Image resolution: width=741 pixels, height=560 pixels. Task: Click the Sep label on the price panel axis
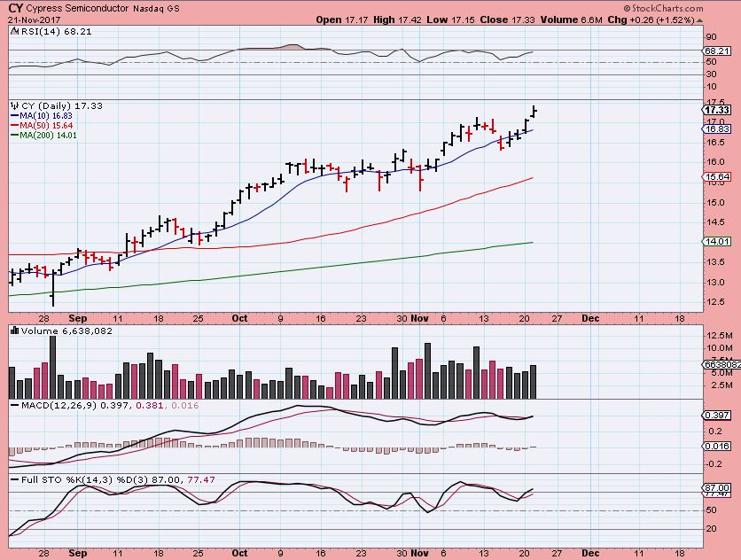click(78, 318)
